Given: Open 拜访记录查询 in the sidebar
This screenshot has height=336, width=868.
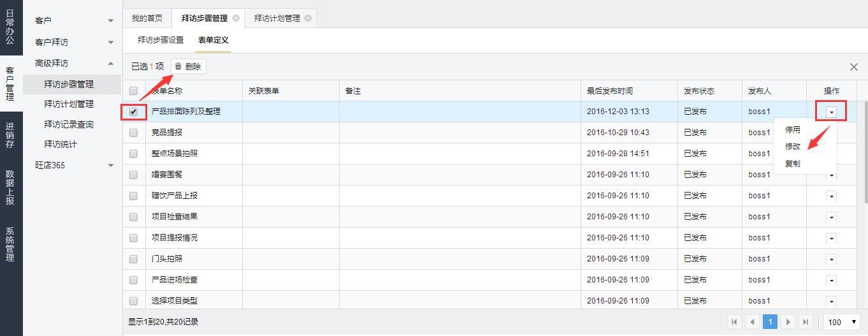Looking at the screenshot, I should (x=69, y=124).
